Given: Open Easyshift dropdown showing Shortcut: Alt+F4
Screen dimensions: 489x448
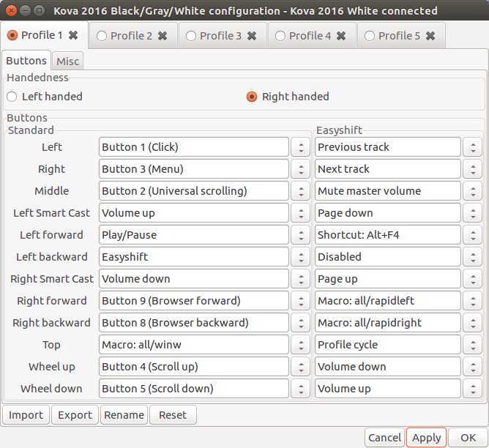Looking at the screenshot, I should click(x=388, y=235).
